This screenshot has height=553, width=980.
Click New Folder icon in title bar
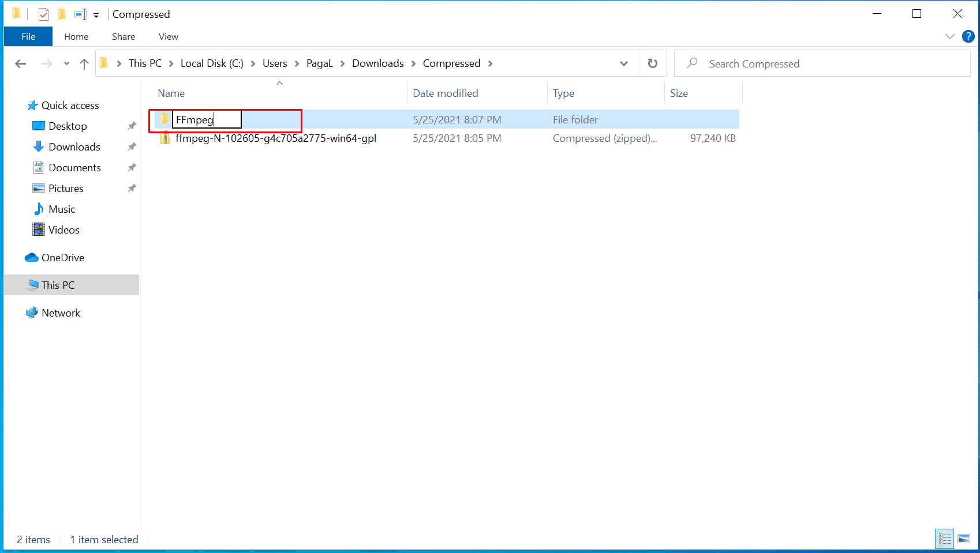62,14
